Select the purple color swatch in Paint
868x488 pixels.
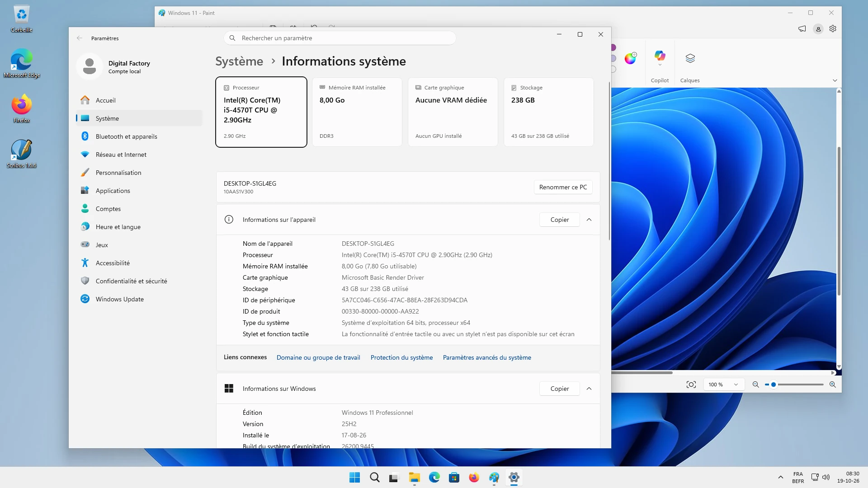pos(613,47)
